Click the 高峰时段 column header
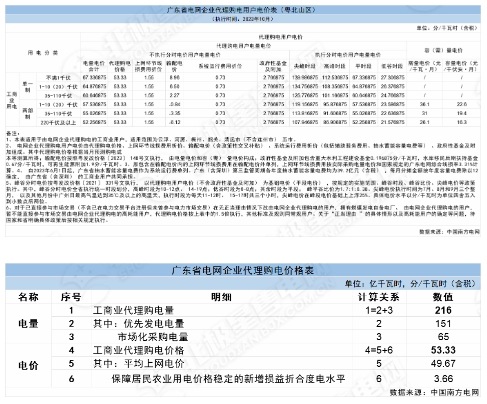This screenshot has width=487, height=404. [x=335, y=66]
